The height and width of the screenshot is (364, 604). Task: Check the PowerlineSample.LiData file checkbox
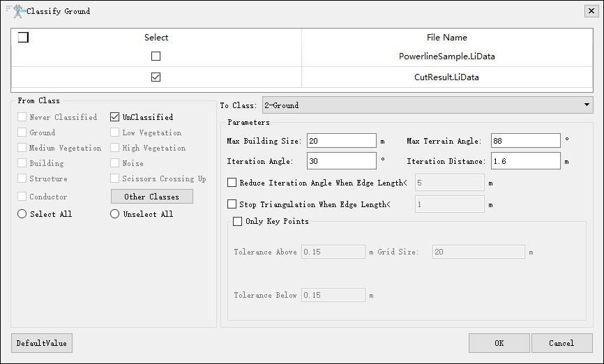point(156,56)
